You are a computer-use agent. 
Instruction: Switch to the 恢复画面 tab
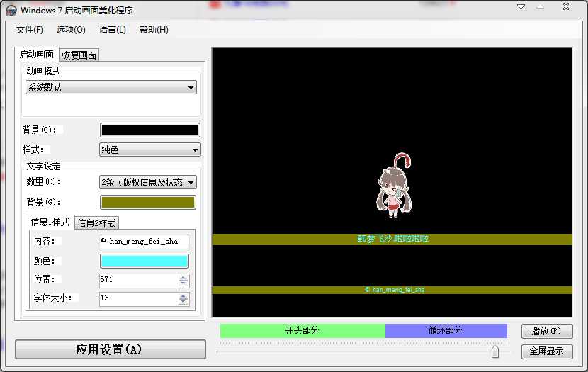coord(79,55)
